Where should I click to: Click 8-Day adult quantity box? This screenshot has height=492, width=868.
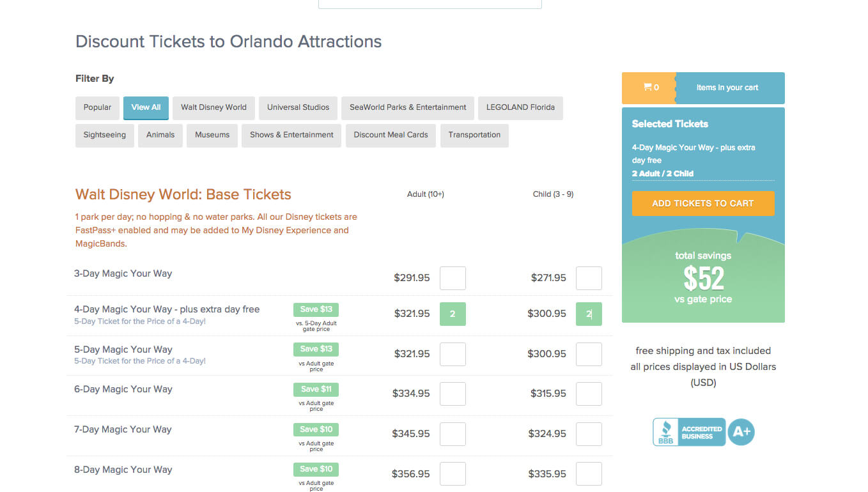point(453,474)
